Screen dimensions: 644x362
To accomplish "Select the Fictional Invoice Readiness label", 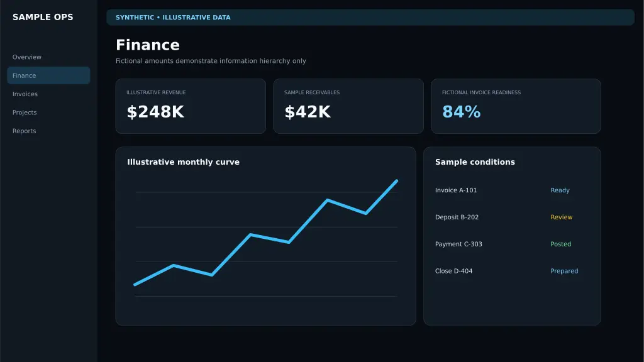I will point(481,92).
